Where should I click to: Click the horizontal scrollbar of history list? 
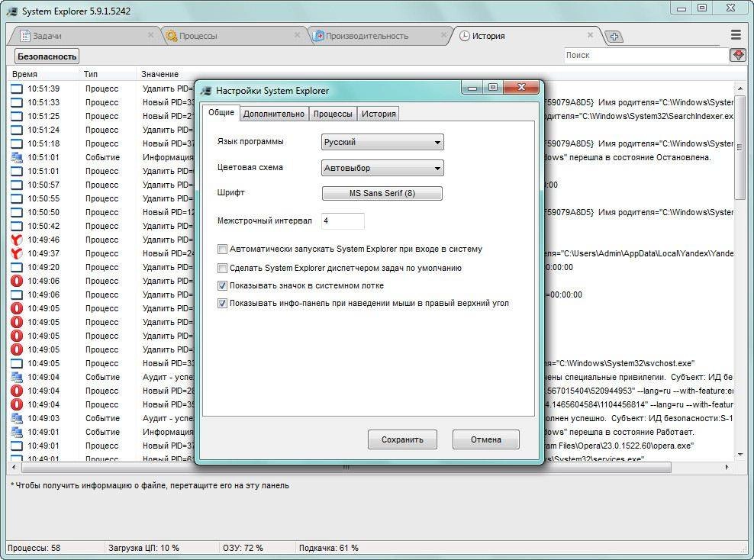point(346,467)
